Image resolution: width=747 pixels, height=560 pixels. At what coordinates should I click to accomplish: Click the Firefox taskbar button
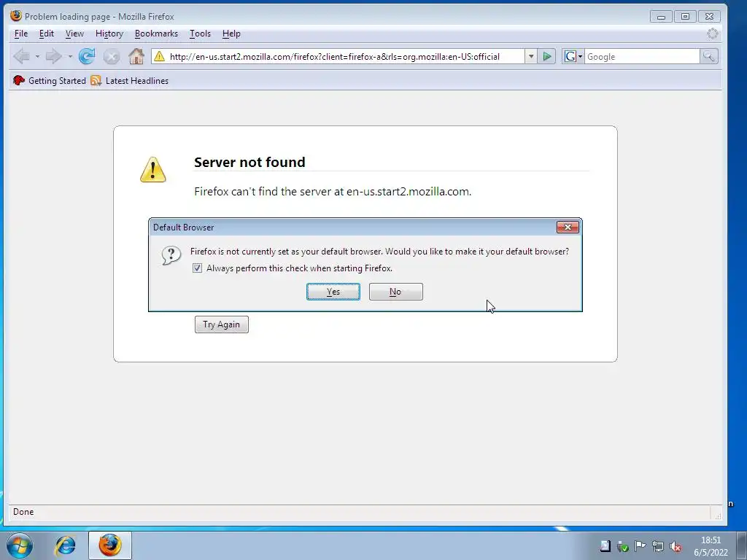(x=109, y=545)
